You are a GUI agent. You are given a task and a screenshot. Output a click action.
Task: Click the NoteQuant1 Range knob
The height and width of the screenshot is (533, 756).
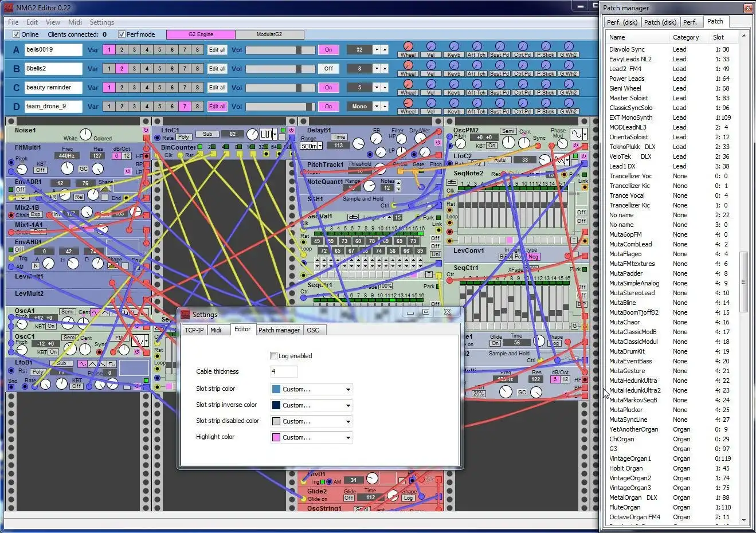369,186
